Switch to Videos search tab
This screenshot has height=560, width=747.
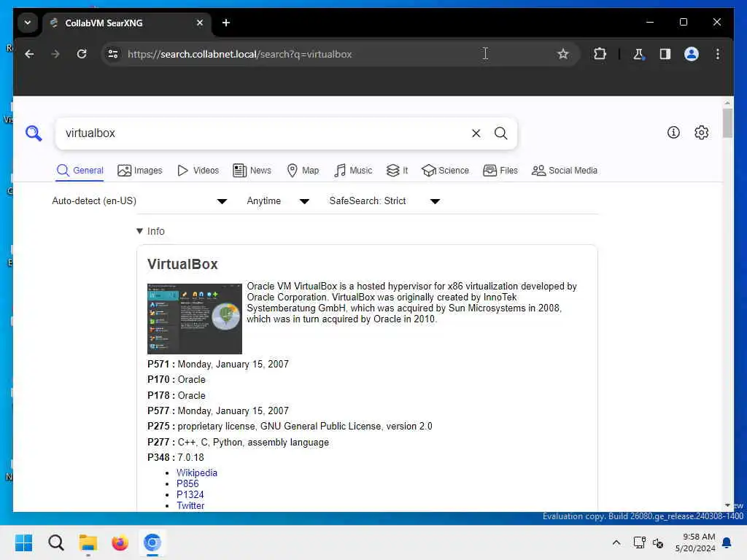(198, 171)
